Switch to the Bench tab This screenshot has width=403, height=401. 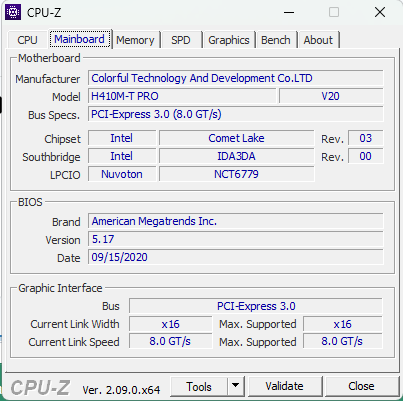pyautogui.click(x=276, y=40)
